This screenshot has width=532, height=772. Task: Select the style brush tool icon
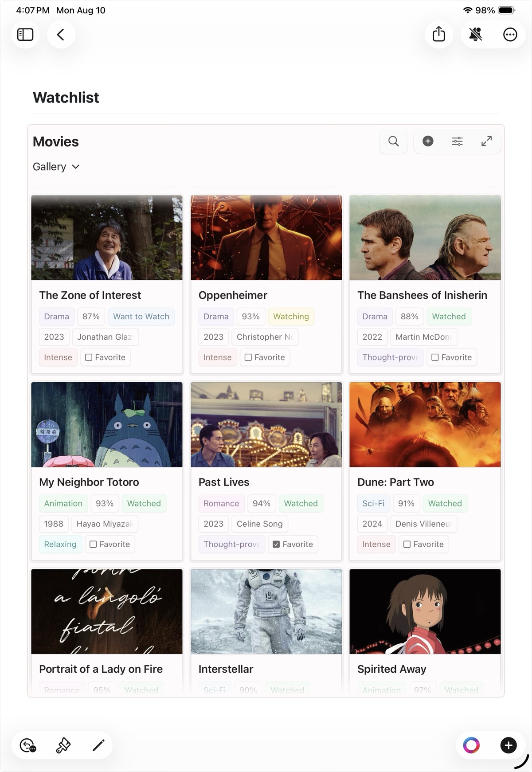[x=63, y=745]
